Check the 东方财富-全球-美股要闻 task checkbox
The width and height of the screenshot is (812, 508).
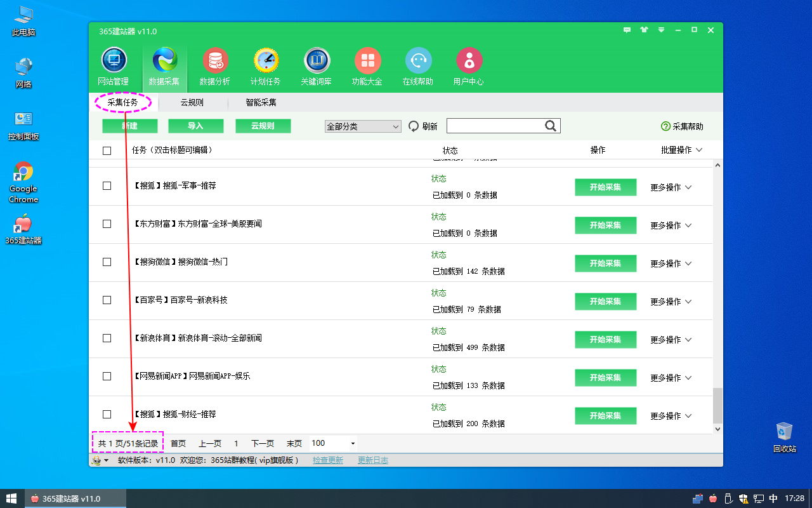[107, 224]
